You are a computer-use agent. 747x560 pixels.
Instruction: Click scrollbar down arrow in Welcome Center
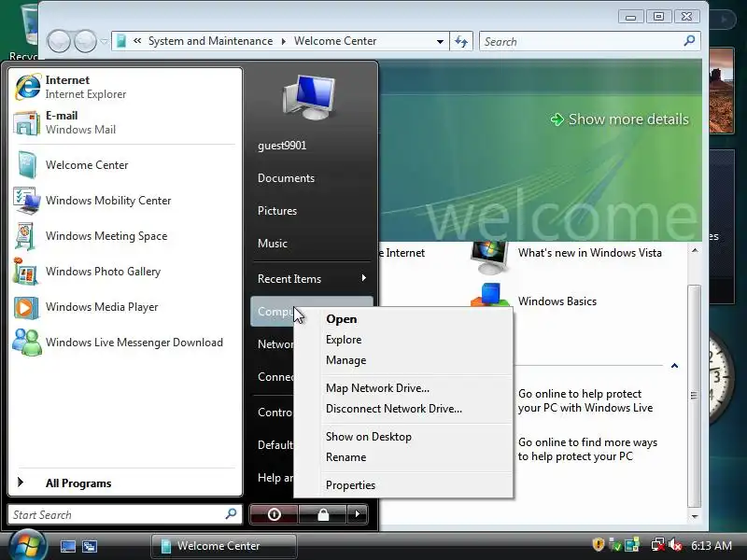[x=695, y=517]
